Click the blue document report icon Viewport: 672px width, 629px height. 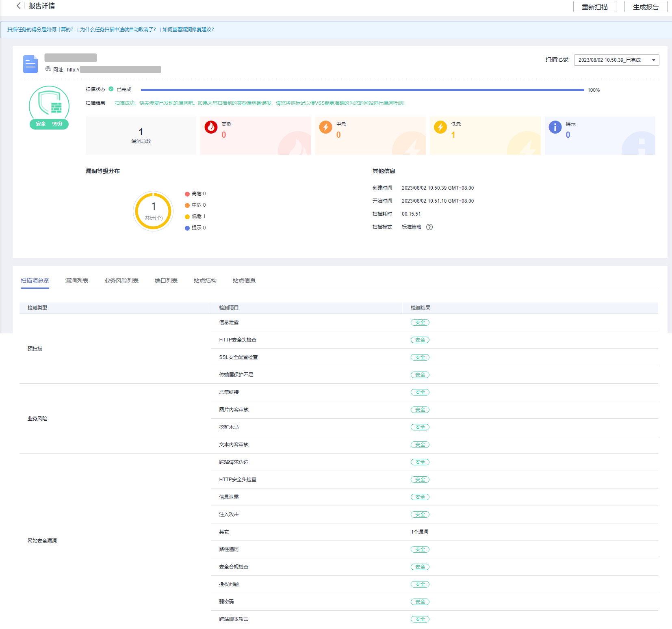[x=30, y=64]
